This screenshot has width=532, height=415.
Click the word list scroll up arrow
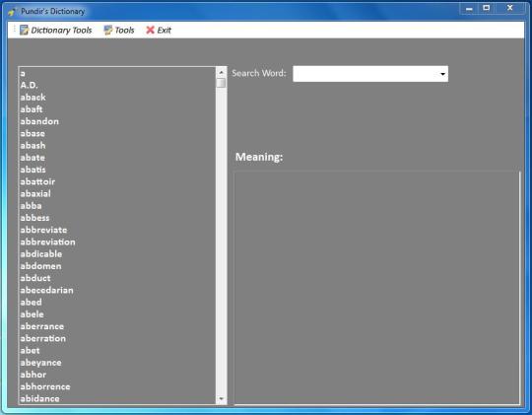[222, 72]
